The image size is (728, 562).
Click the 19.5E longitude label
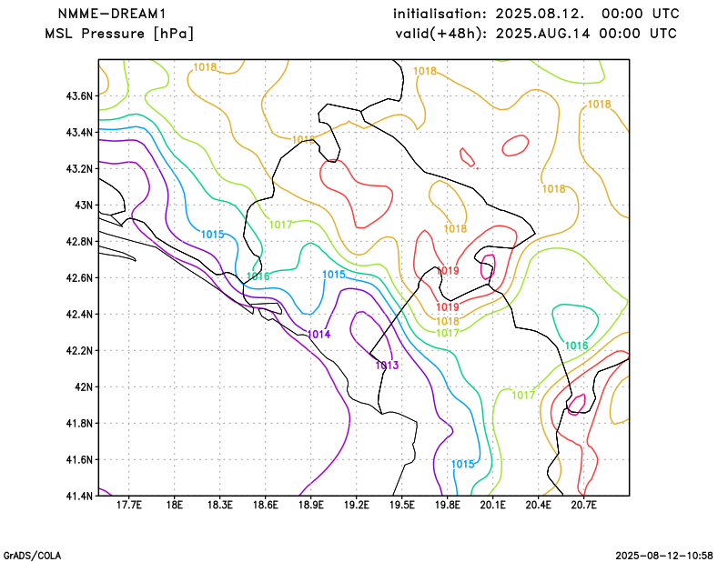tap(401, 505)
